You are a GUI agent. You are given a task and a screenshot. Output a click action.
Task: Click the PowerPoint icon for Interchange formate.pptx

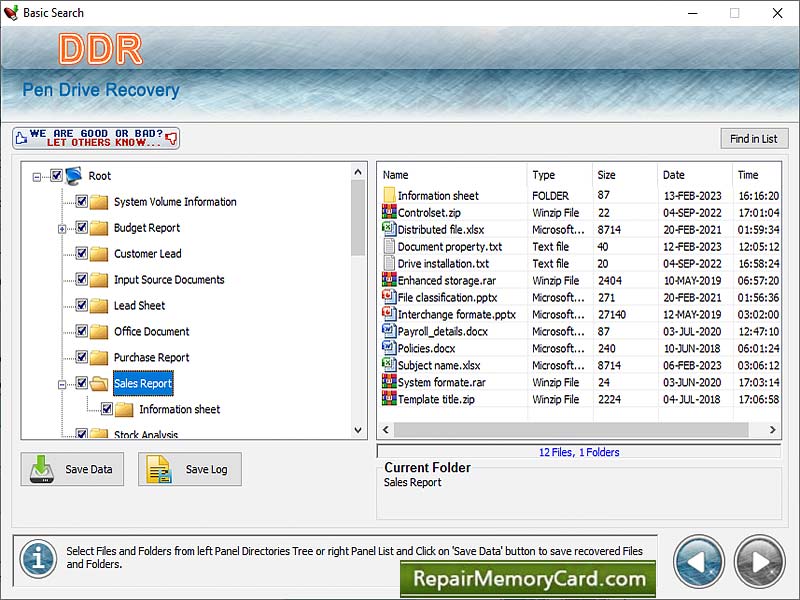(x=390, y=315)
